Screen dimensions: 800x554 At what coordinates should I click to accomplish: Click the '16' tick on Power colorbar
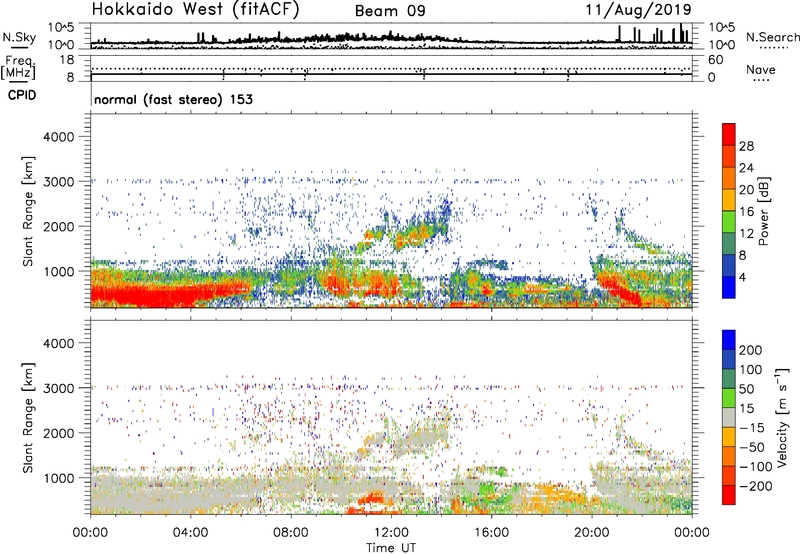[746, 212]
